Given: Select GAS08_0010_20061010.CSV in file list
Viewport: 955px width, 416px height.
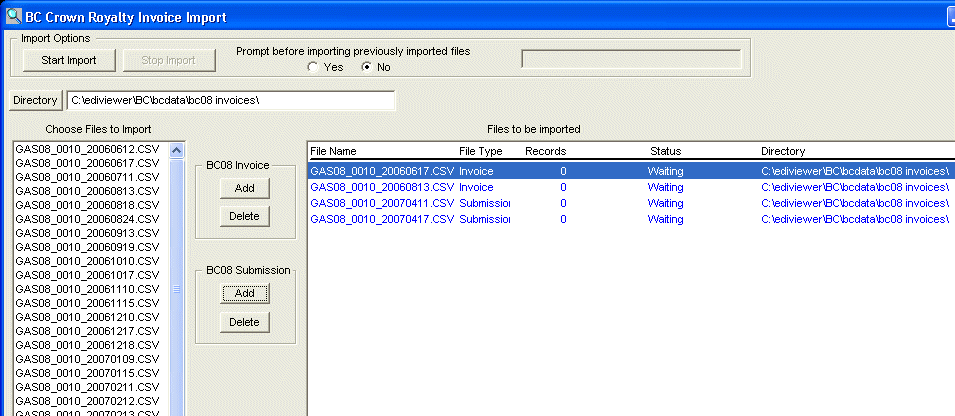Looking at the screenshot, I should 87,261.
